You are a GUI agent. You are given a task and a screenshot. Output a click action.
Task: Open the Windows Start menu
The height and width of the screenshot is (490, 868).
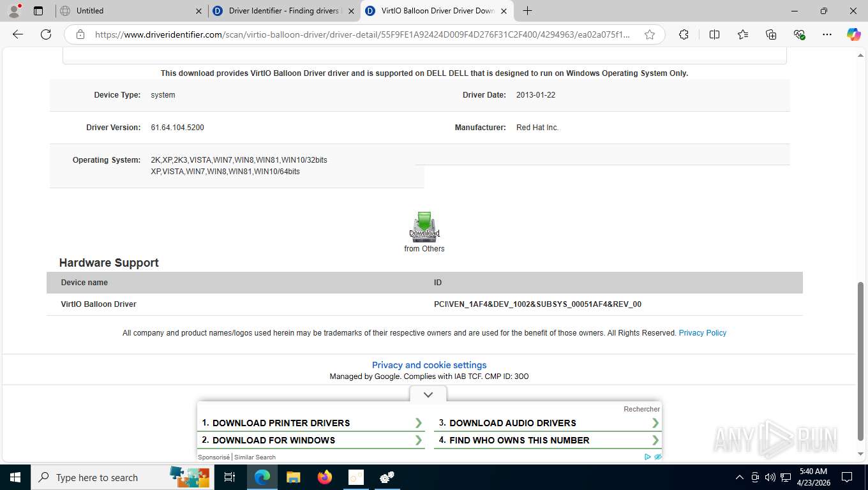tap(15, 477)
